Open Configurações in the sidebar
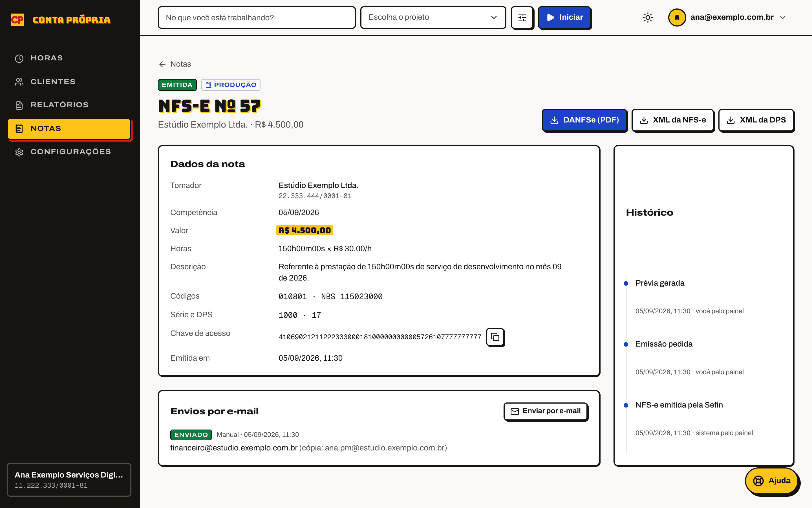Screen dimensions: 812x508 pos(69,152)
